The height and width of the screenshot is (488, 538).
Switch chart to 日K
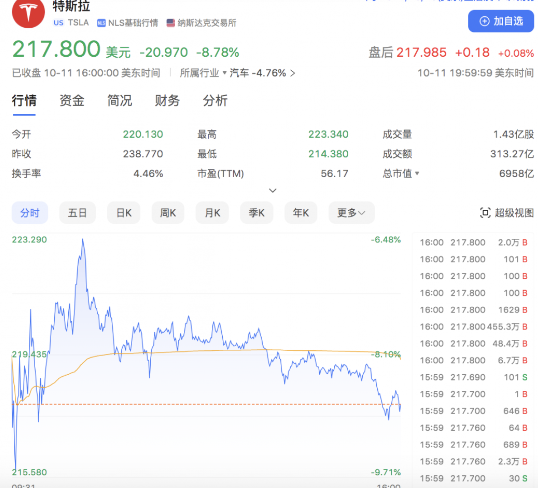(x=124, y=213)
